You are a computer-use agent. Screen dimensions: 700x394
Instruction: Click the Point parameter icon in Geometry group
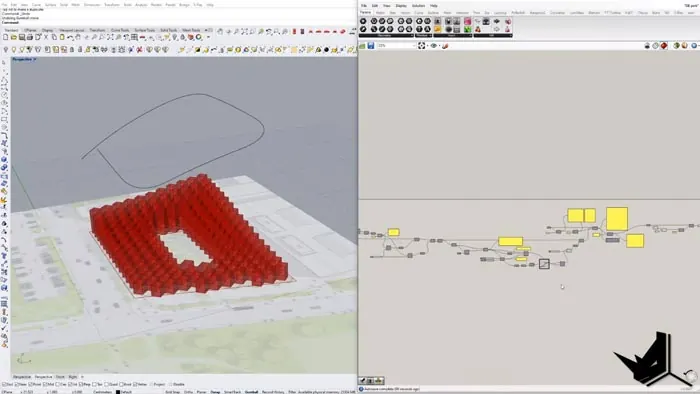362,21
